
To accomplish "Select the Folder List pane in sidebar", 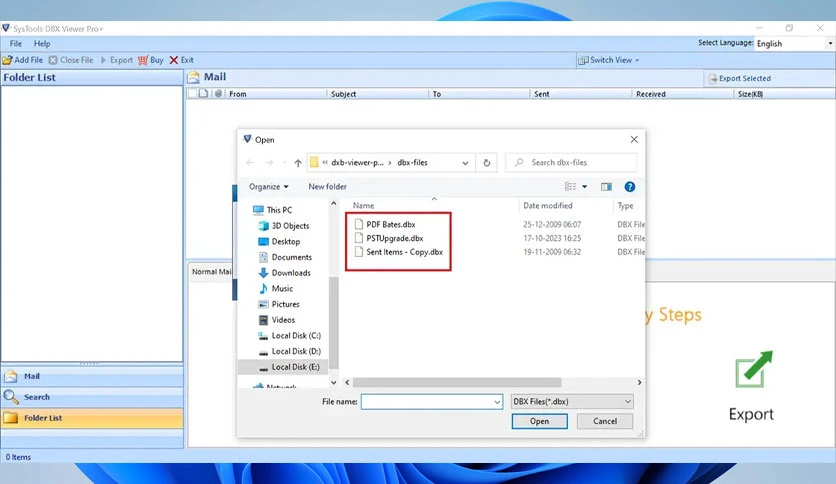I will (x=92, y=418).
